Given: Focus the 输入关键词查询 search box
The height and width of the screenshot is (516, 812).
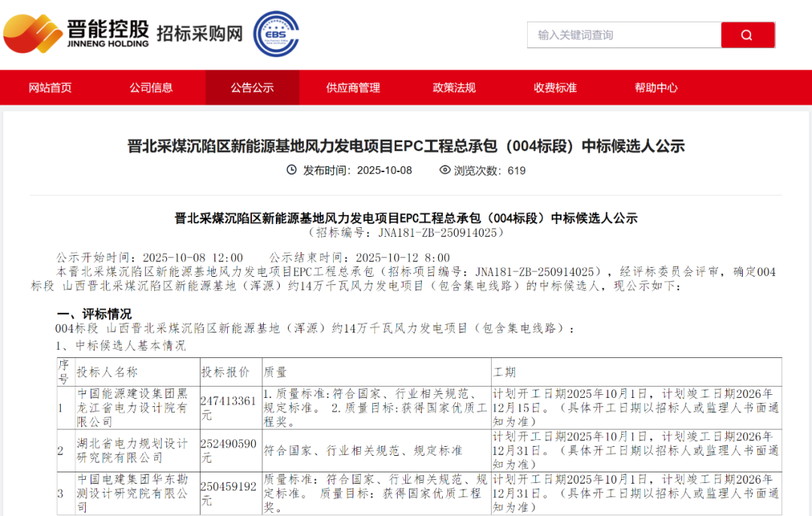Looking at the screenshot, I should coord(624,35).
